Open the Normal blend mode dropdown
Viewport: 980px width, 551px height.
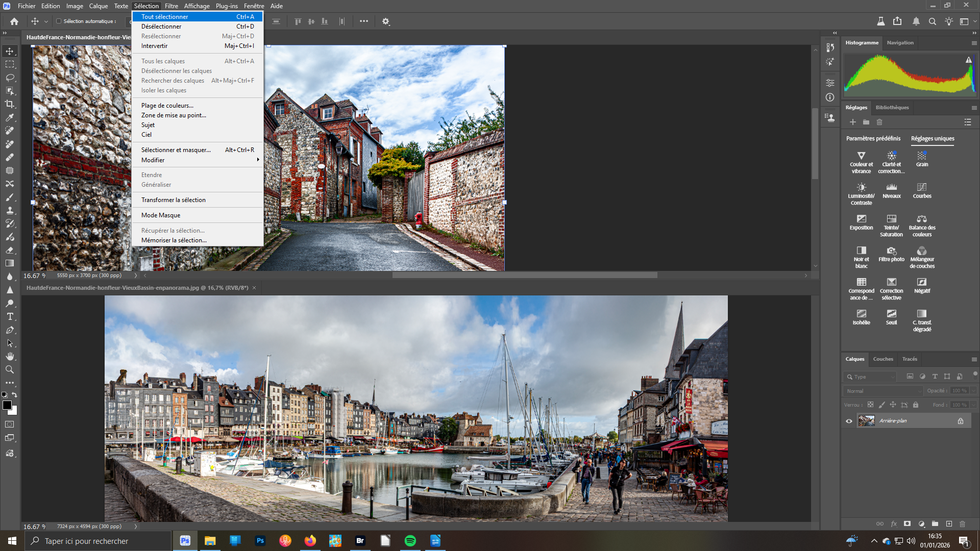884,391
